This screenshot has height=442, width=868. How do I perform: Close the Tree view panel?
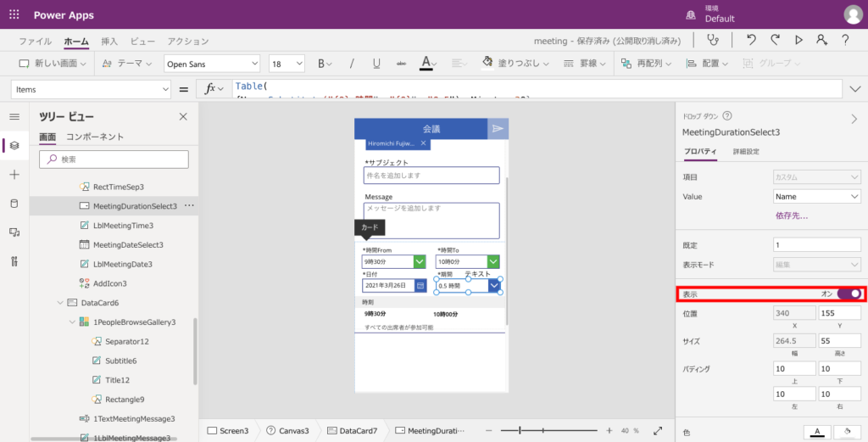(183, 116)
